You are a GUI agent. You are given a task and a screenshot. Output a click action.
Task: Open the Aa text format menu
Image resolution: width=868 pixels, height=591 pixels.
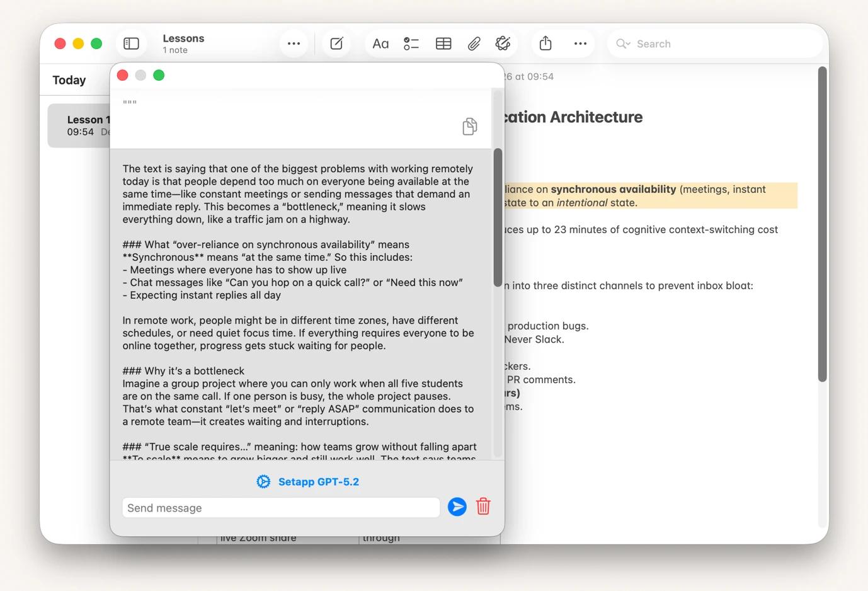(x=380, y=43)
